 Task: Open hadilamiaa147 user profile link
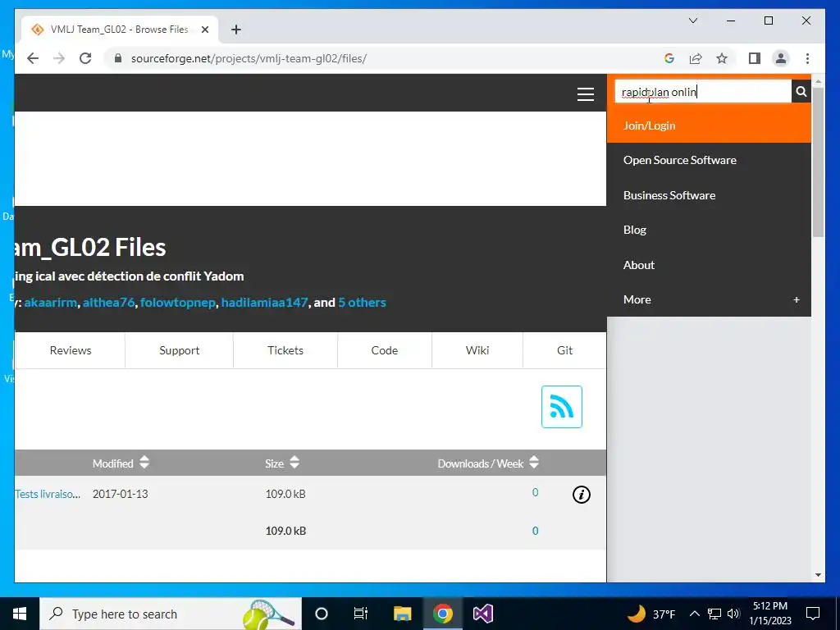pos(265,303)
